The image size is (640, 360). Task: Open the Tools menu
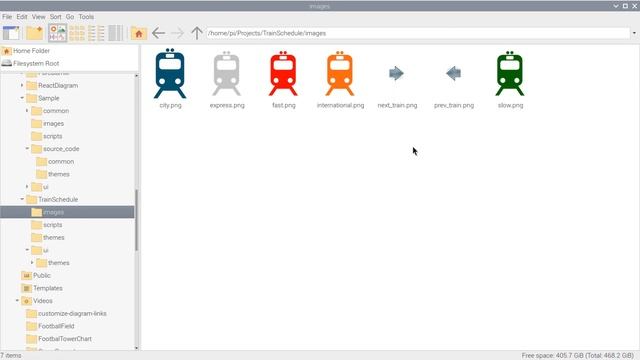tap(86, 17)
